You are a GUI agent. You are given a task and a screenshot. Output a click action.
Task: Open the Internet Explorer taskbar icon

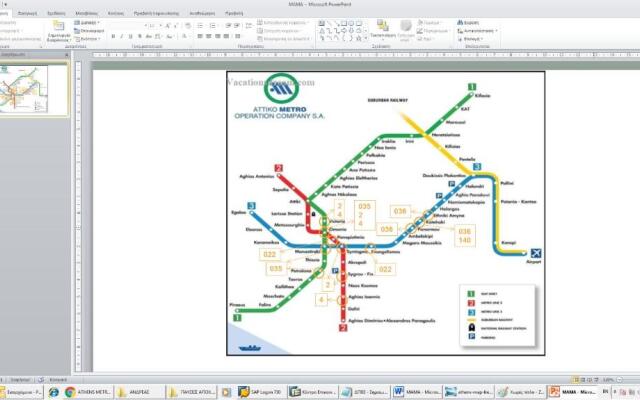(x=53, y=392)
